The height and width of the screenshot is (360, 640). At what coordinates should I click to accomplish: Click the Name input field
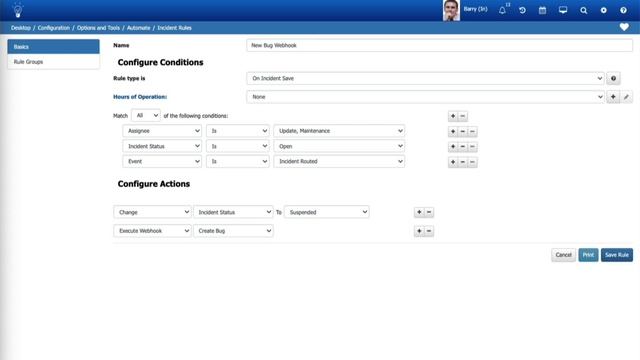click(440, 45)
